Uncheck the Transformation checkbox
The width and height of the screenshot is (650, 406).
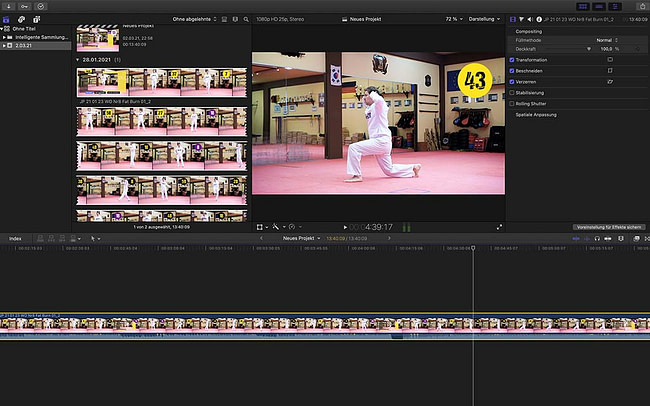click(x=512, y=60)
